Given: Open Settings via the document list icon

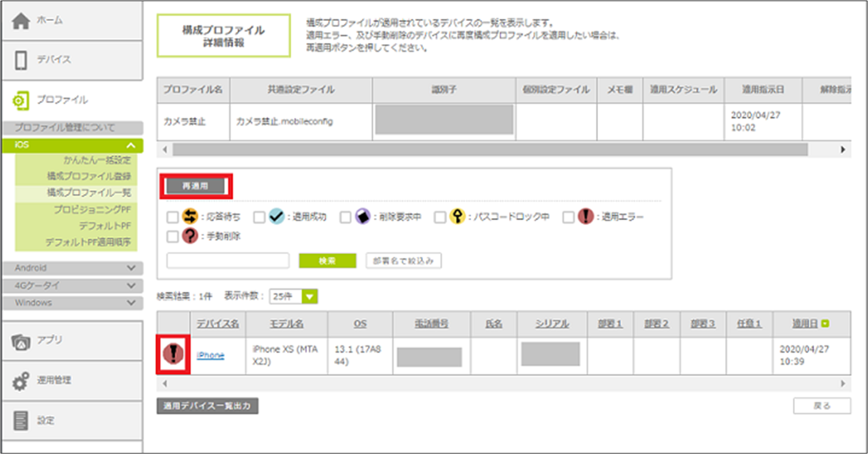Looking at the screenshot, I should point(21,421).
